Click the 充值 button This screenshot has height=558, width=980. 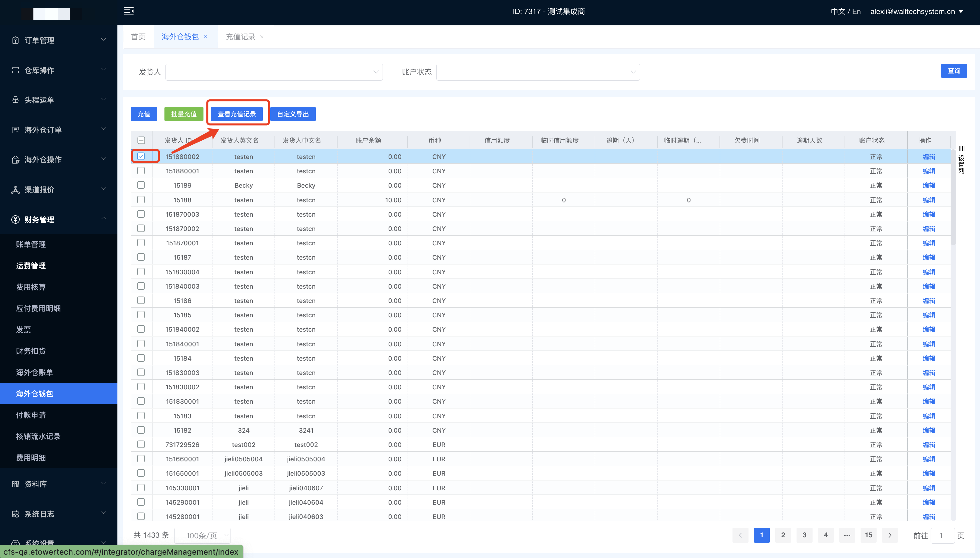pyautogui.click(x=144, y=114)
